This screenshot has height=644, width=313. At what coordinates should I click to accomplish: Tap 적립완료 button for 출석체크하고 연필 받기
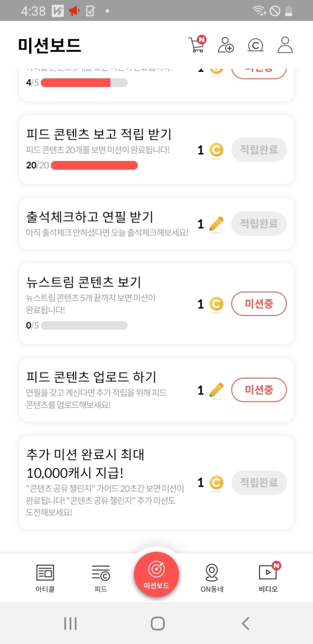259,223
